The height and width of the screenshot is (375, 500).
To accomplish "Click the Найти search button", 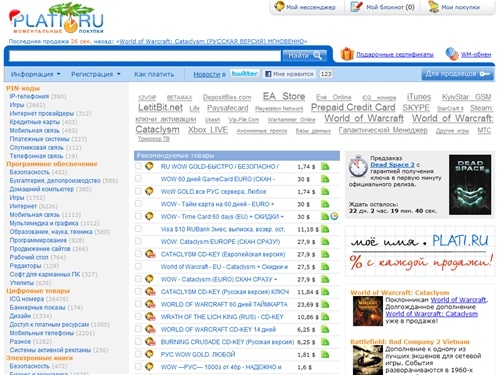I will click(304, 55).
